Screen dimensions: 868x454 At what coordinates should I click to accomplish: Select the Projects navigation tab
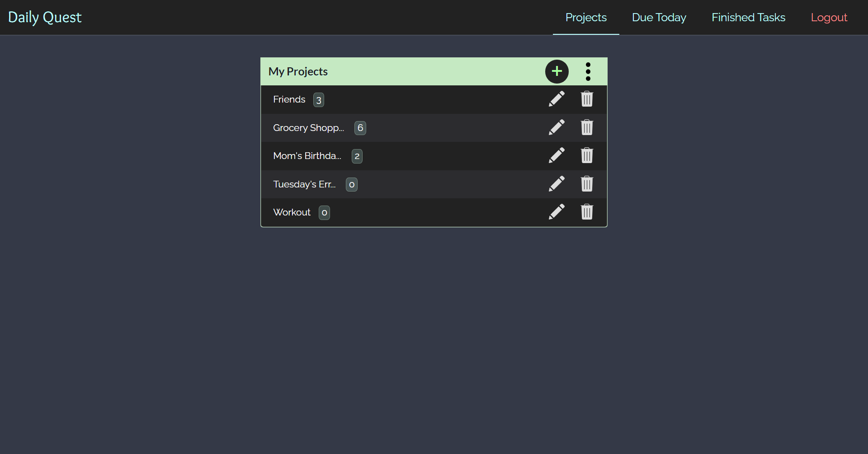pos(586,17)
